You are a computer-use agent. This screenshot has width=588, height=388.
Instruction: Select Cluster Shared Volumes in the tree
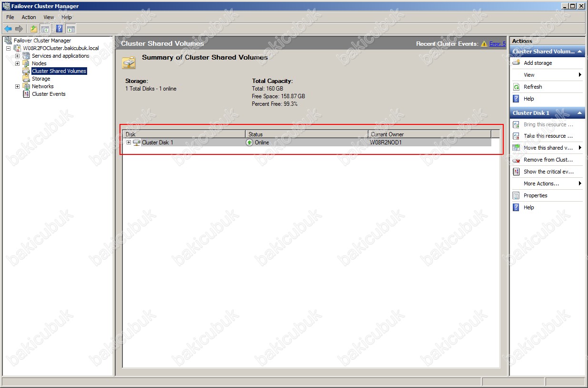pyautogui.click(x=59, y=71)
